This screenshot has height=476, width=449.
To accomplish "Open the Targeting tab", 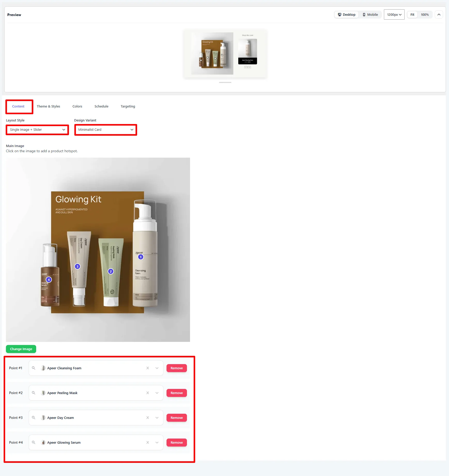I will click(x=128, y=106).
